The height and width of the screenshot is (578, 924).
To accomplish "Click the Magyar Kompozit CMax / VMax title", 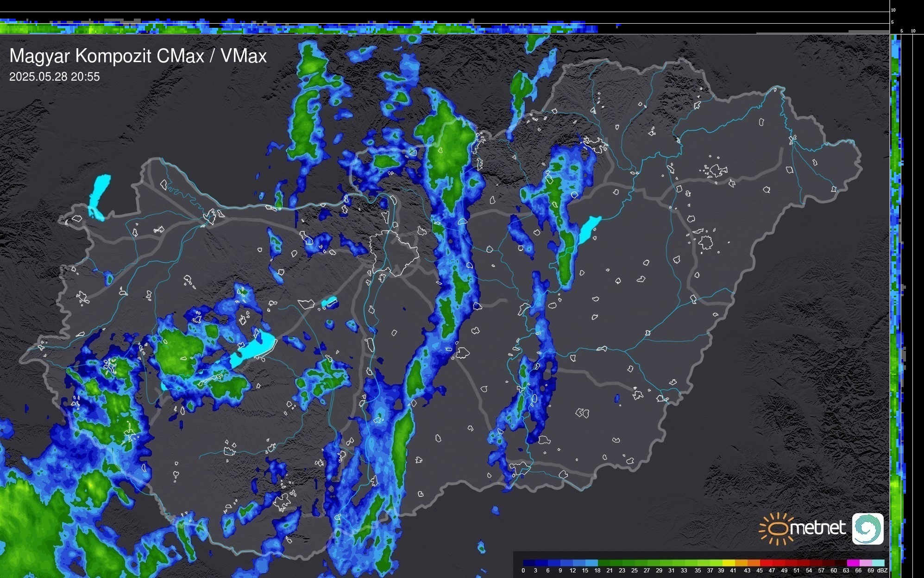I will [x=138, y=56].
